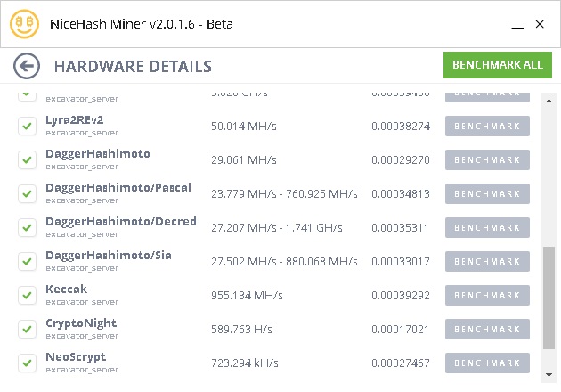Click the NiceHash smiley logo icon
Screen dimensions: 561x392
coord(24,24)
